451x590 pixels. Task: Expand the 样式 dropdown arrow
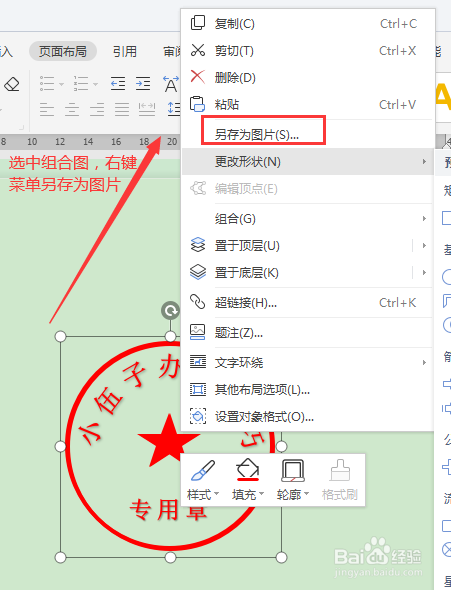(x=216, y=494)
